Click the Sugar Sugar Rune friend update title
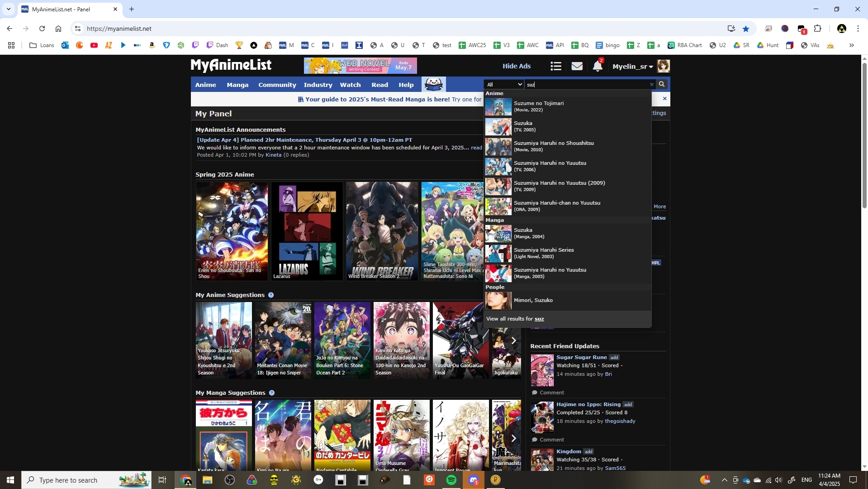 pyautogui.click(x=582, y=357)
